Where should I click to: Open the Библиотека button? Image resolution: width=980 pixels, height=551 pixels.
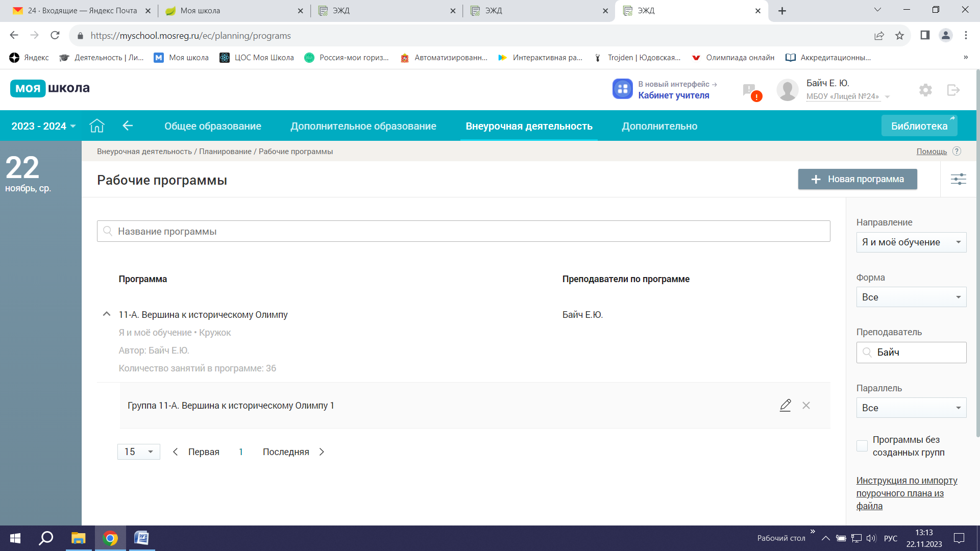point(919,126)
